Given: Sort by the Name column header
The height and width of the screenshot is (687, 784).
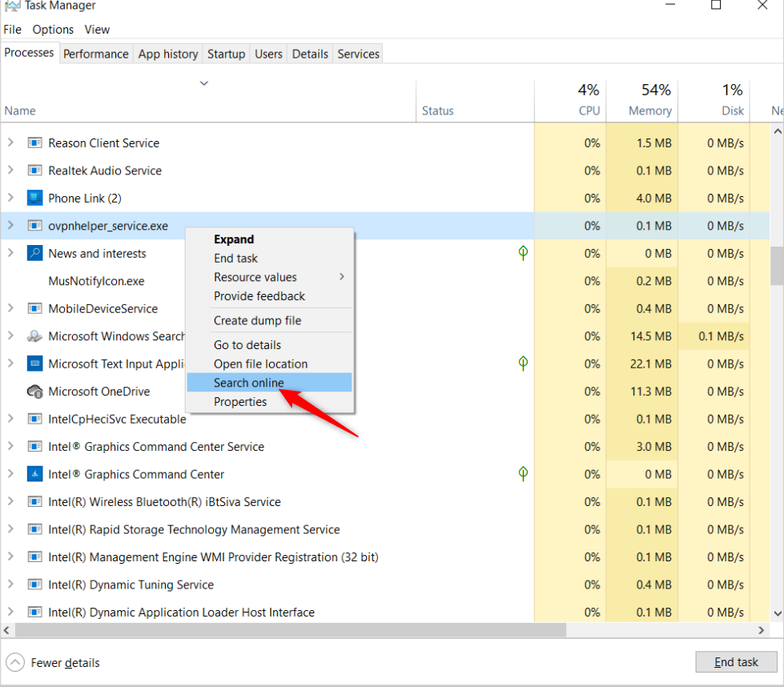Looking at the screenshot, I should pos(208,100).
